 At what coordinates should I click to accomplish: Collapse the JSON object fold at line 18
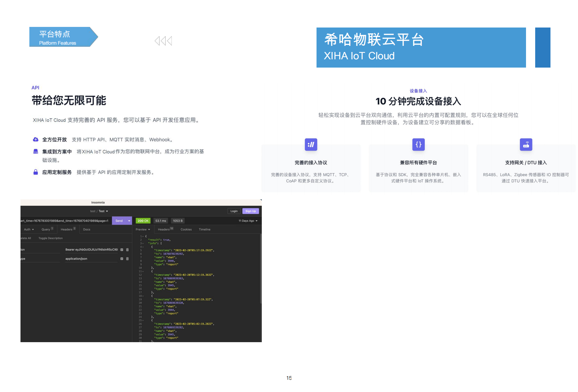click(x=143, y=296)
